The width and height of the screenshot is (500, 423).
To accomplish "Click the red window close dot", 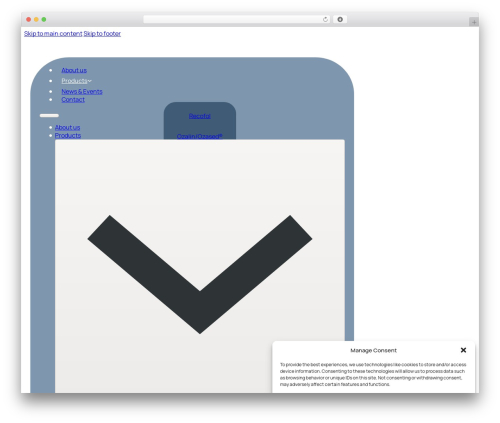I will (29, 19).
